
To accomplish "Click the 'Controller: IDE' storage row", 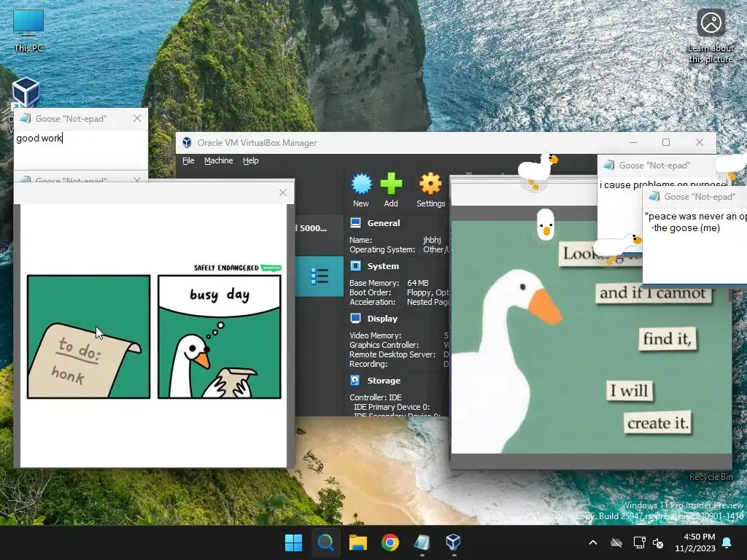I will pos(376,397).
